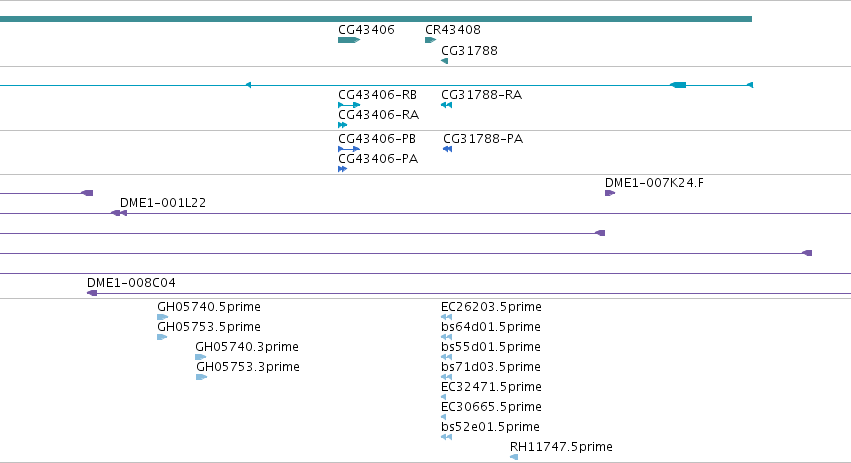Select the GH05753.3prime EST label
Screen dimensions: 851x463
pyautogui.click(x=248, y=367)
